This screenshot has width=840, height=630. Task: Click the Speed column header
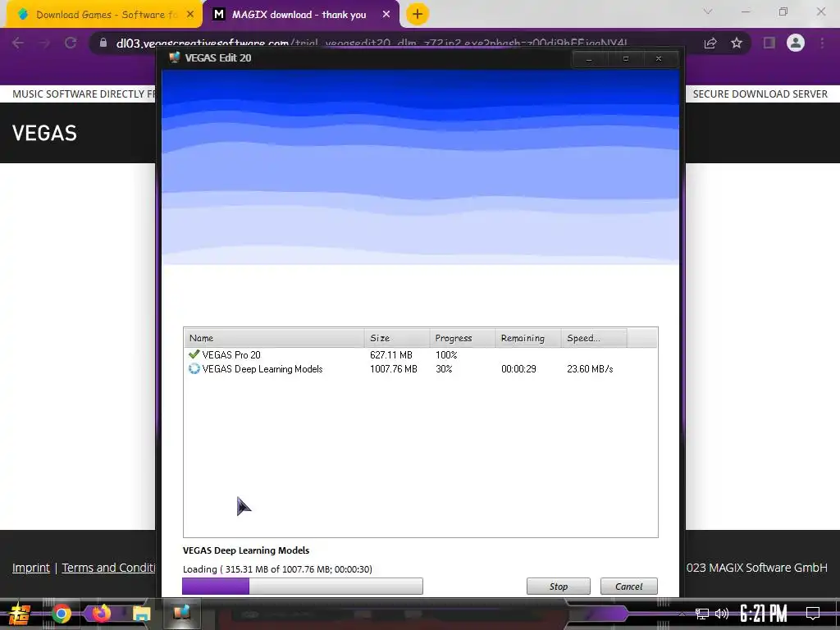(594, 338)
